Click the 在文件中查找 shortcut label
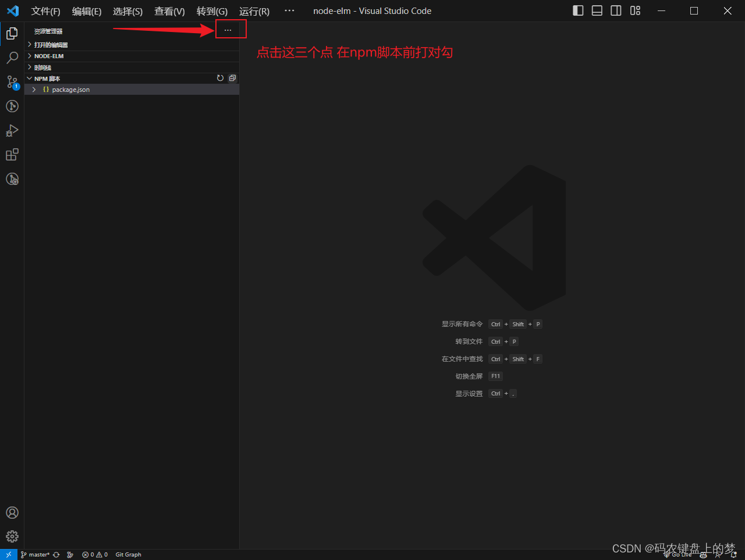Viewport: 745px width, 560px height. click(x=462, y=359)
